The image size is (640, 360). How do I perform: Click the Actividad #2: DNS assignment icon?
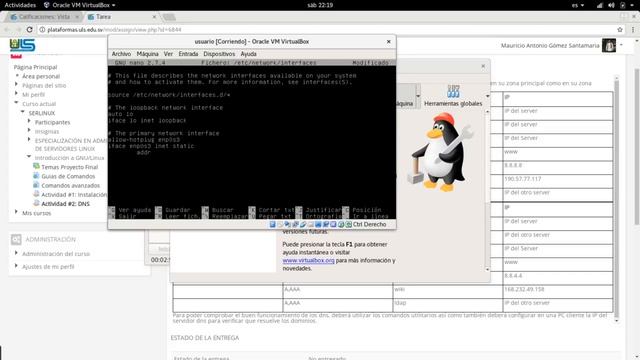[36, 203]
